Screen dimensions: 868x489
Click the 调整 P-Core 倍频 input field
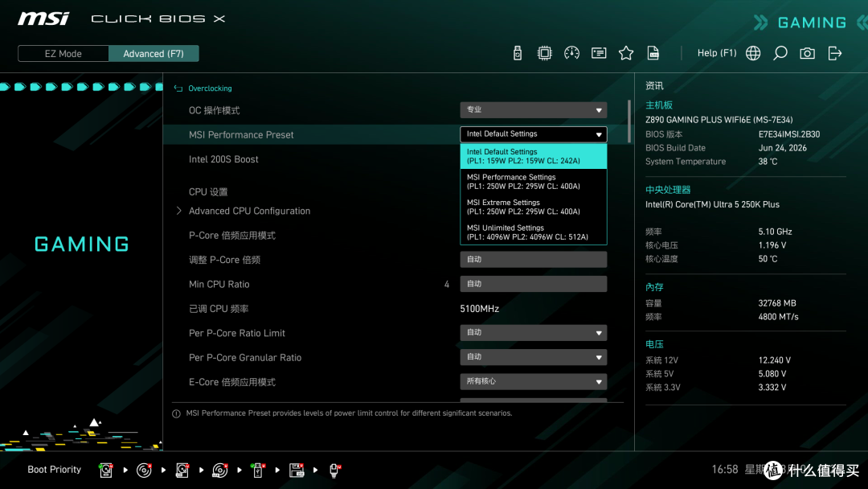coord(533,259)
